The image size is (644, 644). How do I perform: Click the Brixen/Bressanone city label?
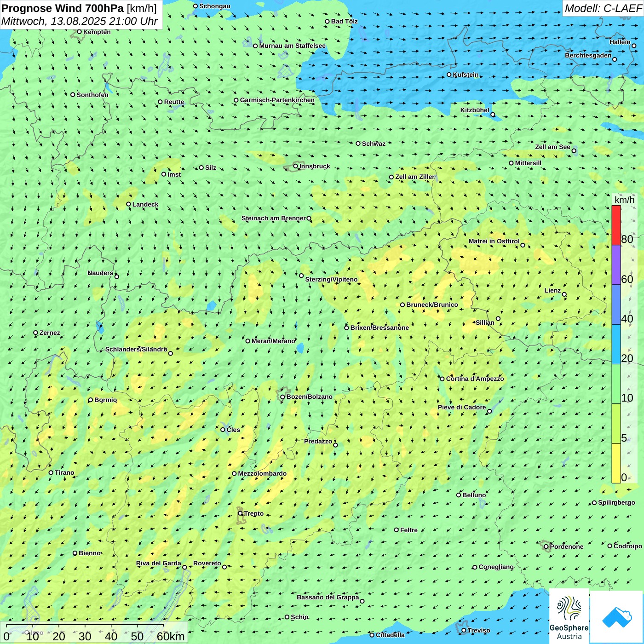click(x=379, y=328)
